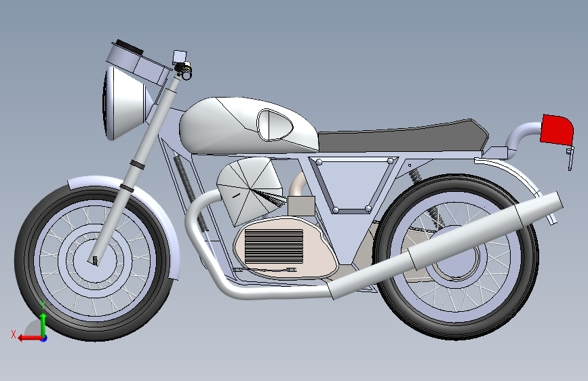The width and height of the screenshot is (588, 381).
Task: Select the front wheel hub
Action: (95, 259)
